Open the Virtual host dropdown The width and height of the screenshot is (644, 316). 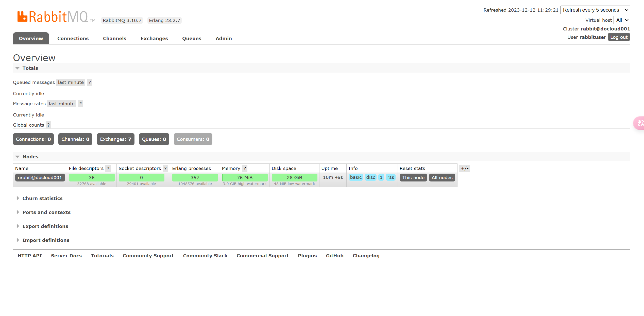622,20
